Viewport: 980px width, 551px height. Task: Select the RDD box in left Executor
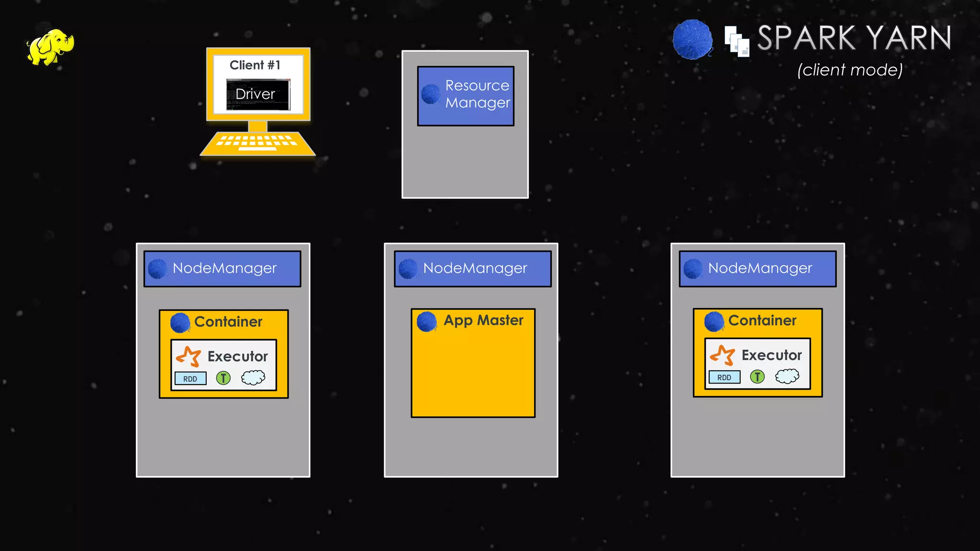[x=190, y=378]
